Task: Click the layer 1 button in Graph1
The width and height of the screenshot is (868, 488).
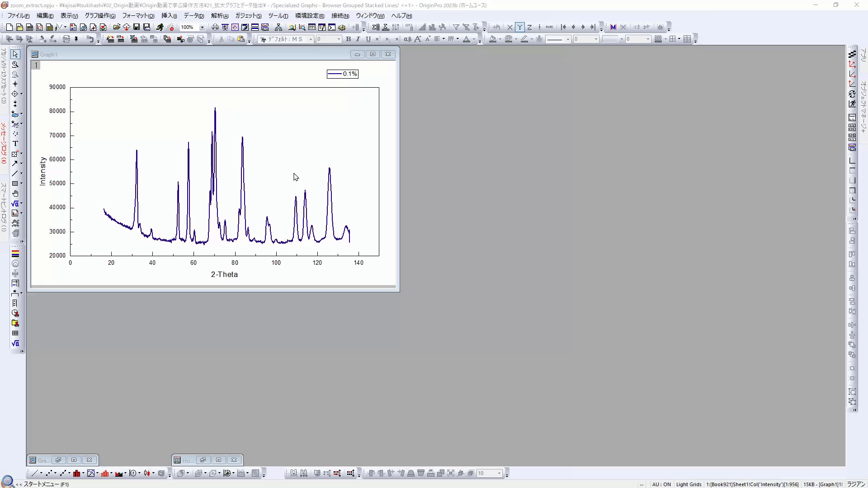Action: [36, 65]
